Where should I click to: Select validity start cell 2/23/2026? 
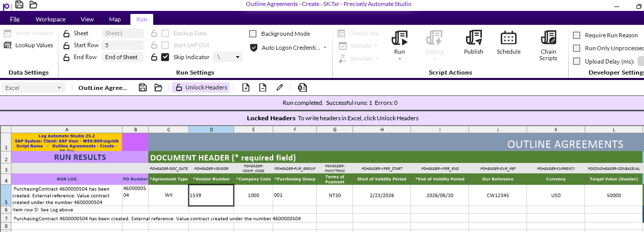tap(382, 195)
